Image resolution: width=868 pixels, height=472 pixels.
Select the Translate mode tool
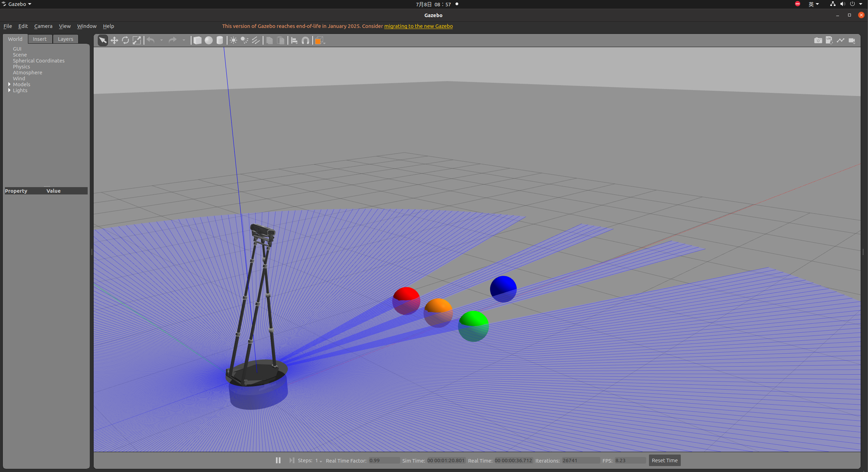click(114, 40)
